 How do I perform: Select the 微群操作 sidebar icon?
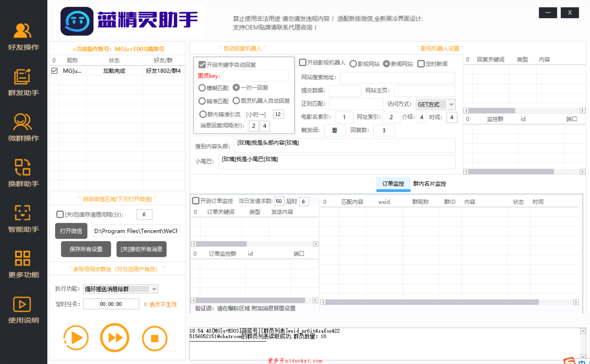click(23, 122)
